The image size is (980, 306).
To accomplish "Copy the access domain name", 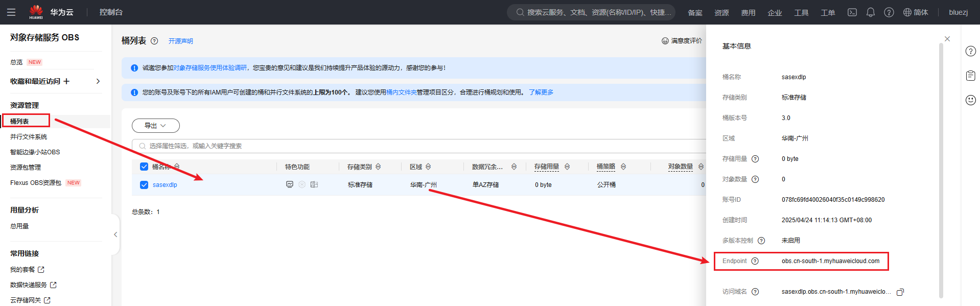I will pos(900,292).
